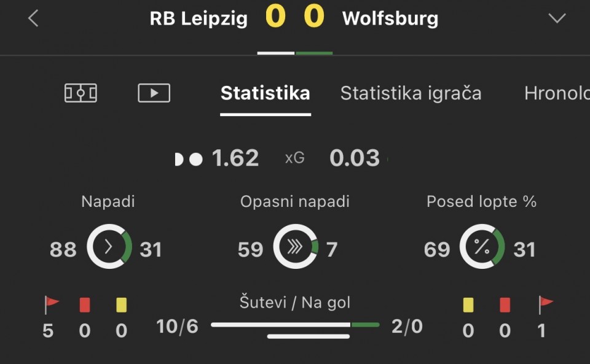Switch to Statistika igrača tab
Screen dimensions: 590x364
click(411, 93)
